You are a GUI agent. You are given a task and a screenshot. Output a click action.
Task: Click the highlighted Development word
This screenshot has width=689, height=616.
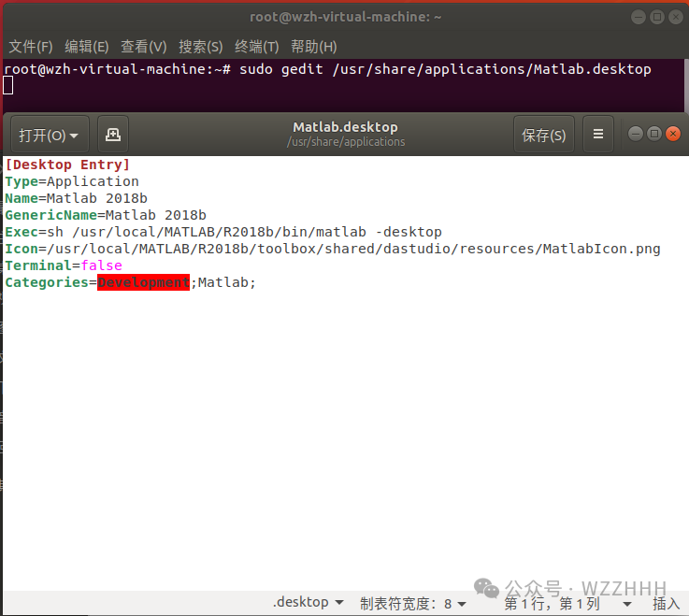pyautogui.click(x=143, y=282)
